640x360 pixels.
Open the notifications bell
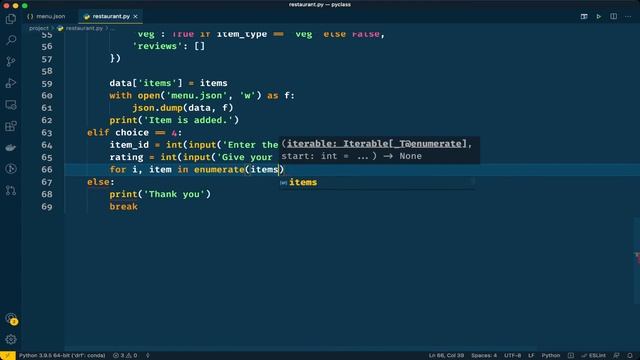click(x=630, y=356)
